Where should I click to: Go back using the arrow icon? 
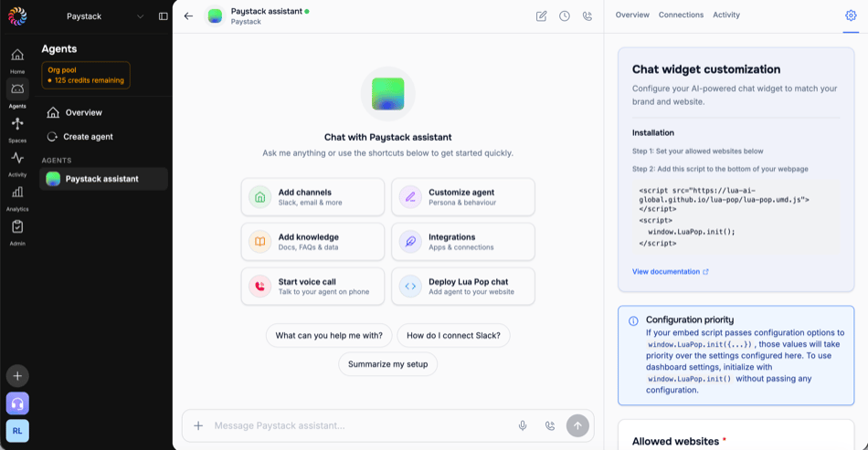pos(189,16)
